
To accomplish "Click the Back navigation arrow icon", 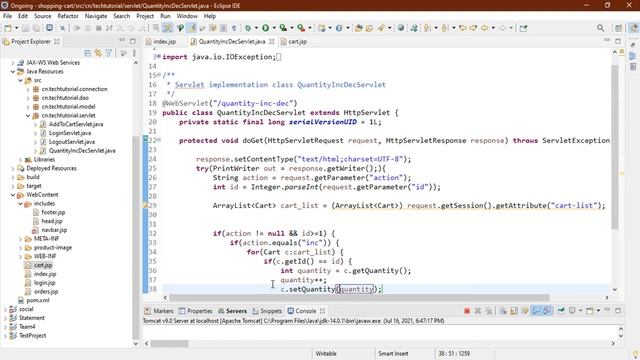I will (484, 28).
